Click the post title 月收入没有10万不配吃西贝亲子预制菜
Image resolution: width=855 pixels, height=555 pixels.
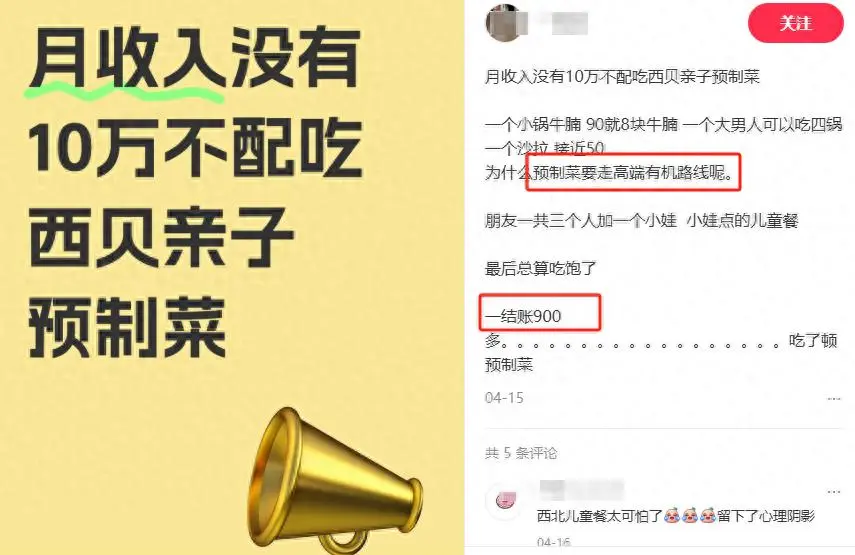pyautogui.click(x=622, y=77)
